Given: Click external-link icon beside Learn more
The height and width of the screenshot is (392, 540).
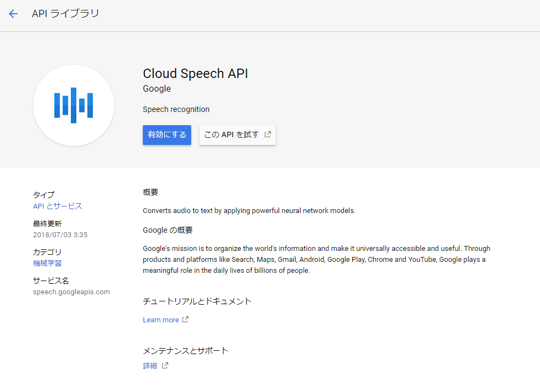Looking at the screenshot, I should pyautogui.click(x=185, y=320).
